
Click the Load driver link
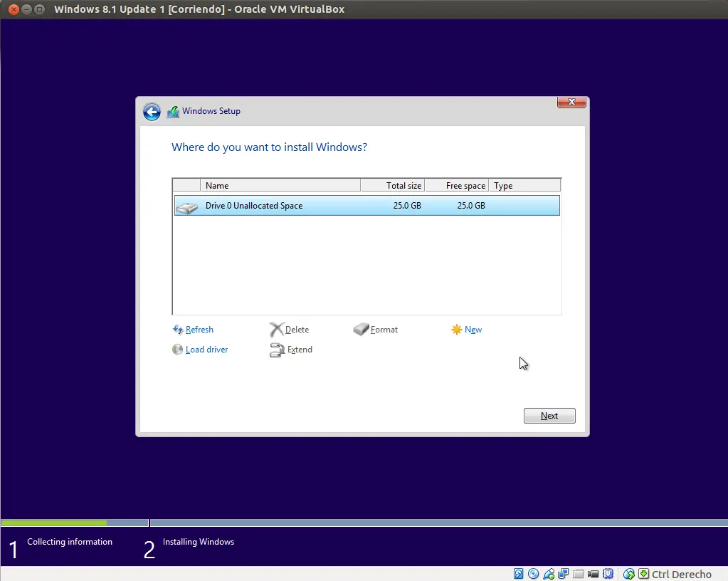[x=206, y=350]
